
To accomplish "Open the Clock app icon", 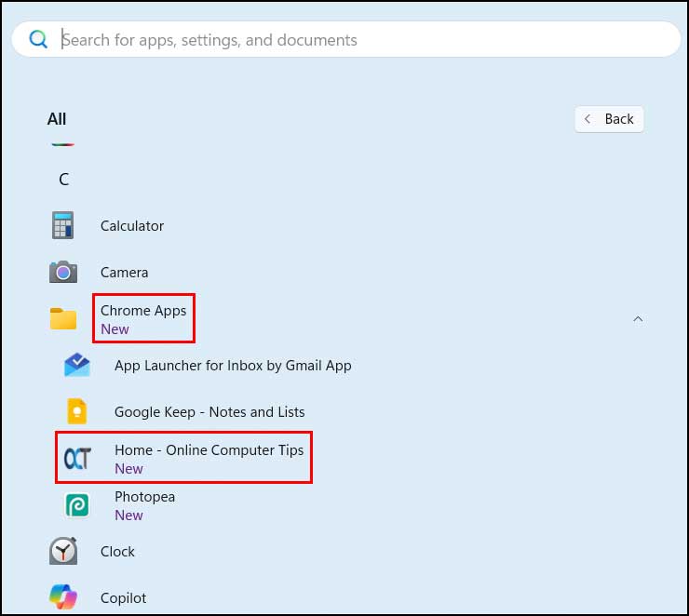I will pyautogui.click(x=63, y=551).
